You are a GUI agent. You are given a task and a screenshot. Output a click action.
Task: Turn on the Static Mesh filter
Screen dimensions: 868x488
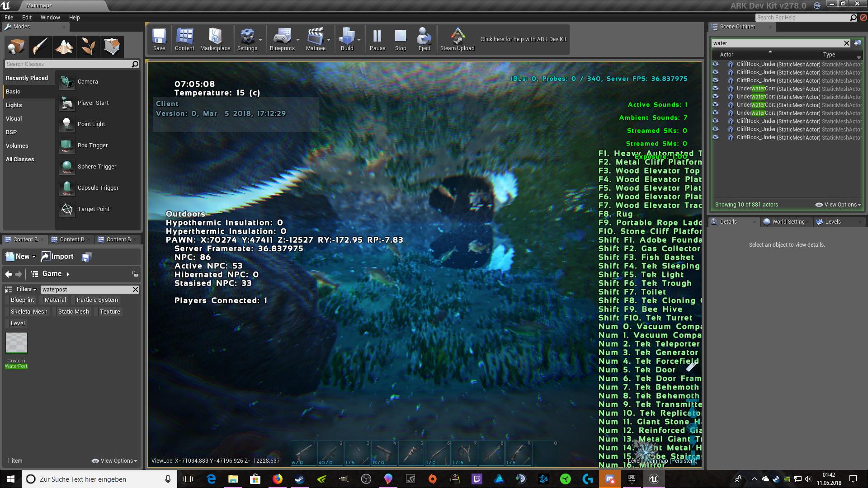click(x=74, y=312)
